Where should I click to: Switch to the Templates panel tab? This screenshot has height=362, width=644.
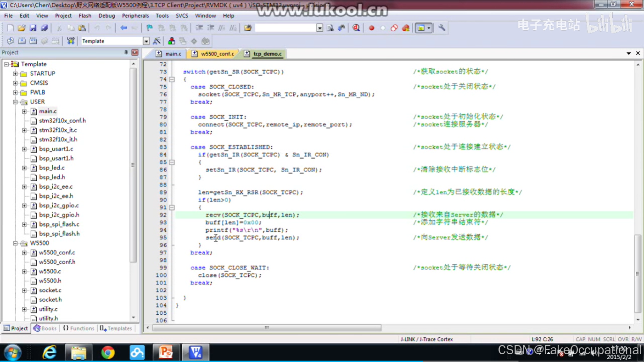[116, 329]
